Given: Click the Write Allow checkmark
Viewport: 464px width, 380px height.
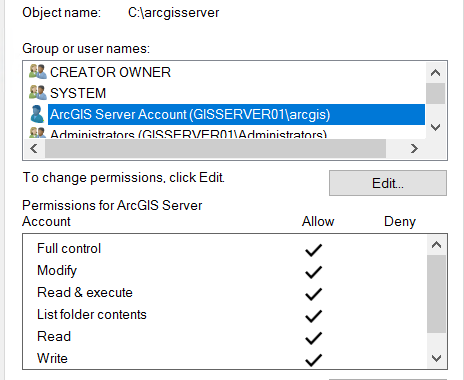Looking at the screenshot, I should (314, 360).
